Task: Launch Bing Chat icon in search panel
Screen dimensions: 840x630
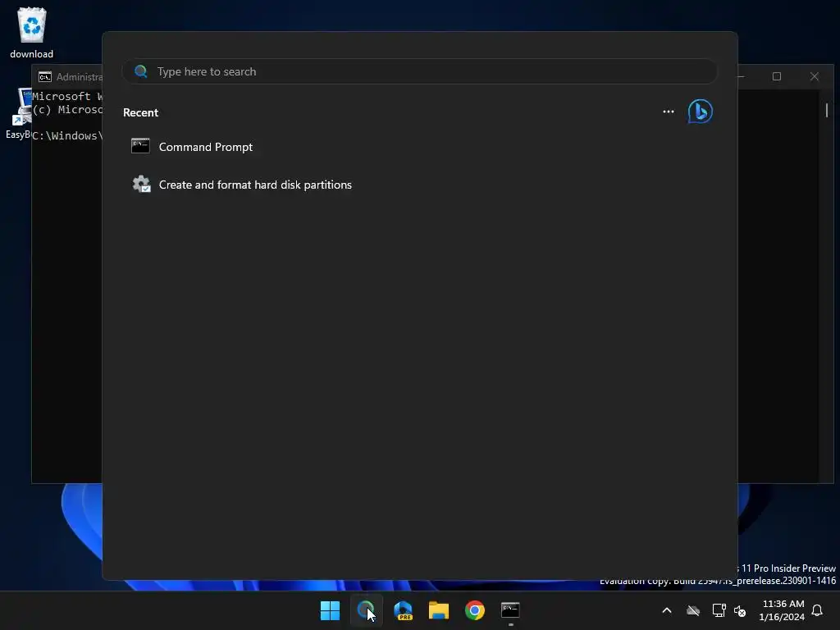Action: (x=701, y=112)
